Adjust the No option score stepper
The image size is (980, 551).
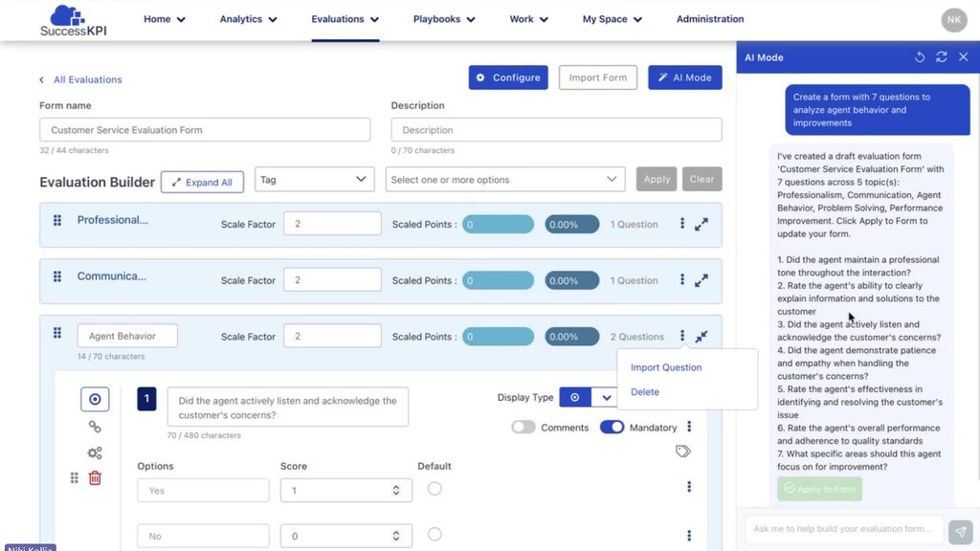point(395,536)
